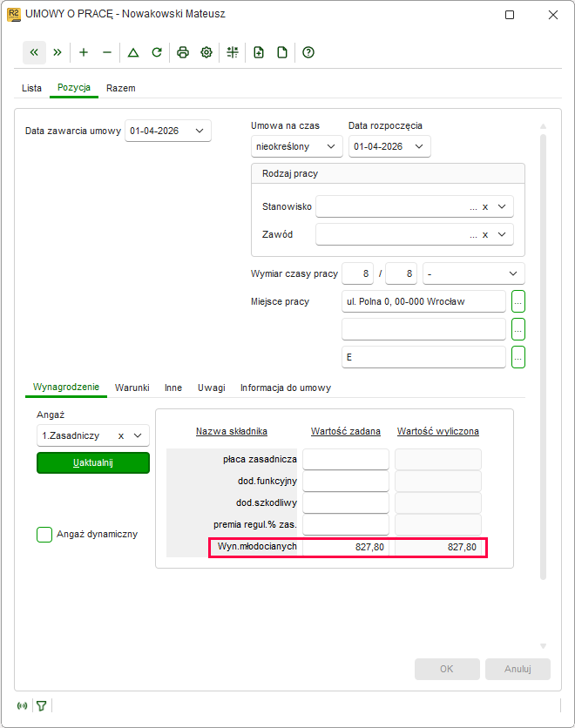Viewport: 575px width, 728px height.
Task: Maximize the contract window
Action: [510, 15]
